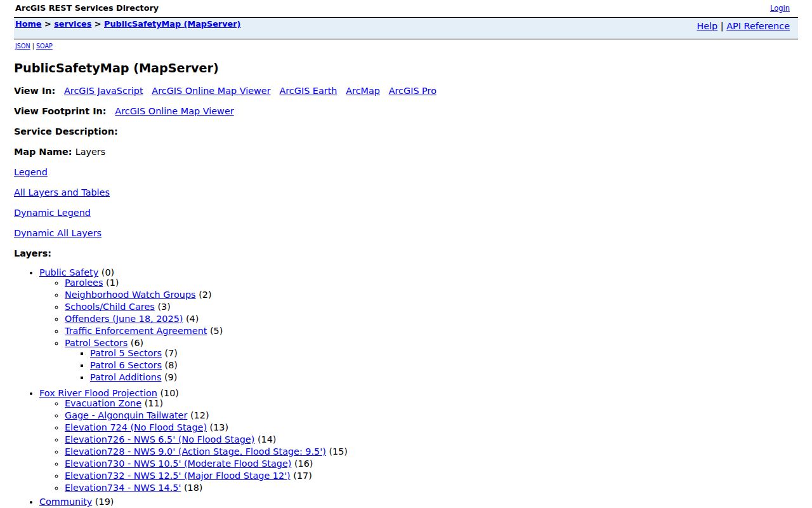Open Elevation728 - NWS 9.0' Action Stage layer

coord(195,451)
